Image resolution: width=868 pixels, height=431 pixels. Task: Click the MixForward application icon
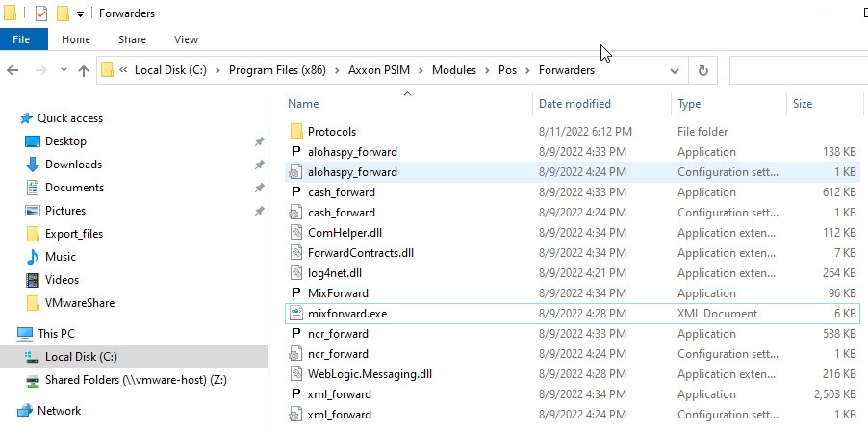(296, 293)
